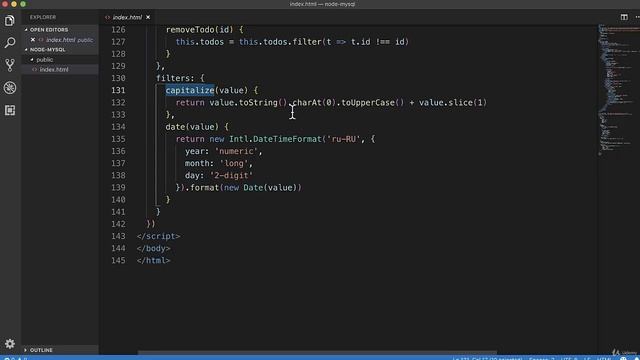Click line number 135

pos(118,139)
